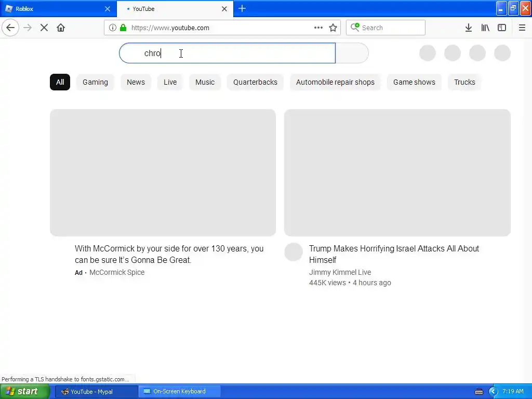Viewport: 532px width, 399px height.
Task: Click the YouTube search field containing 'chro'
Action: click(228, 53)
